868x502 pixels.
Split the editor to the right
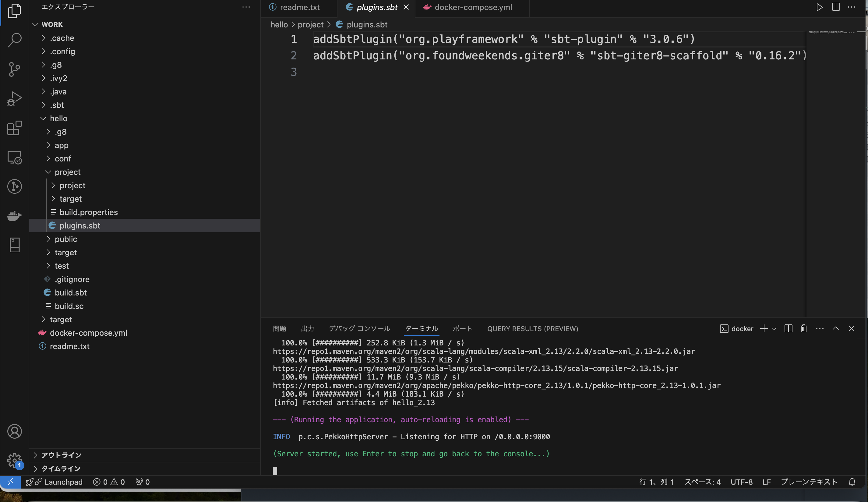[x=836, y=7]
